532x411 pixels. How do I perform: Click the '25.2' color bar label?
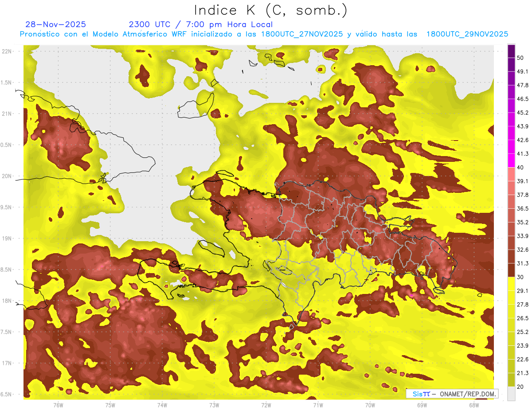click(x=523, y=332)
